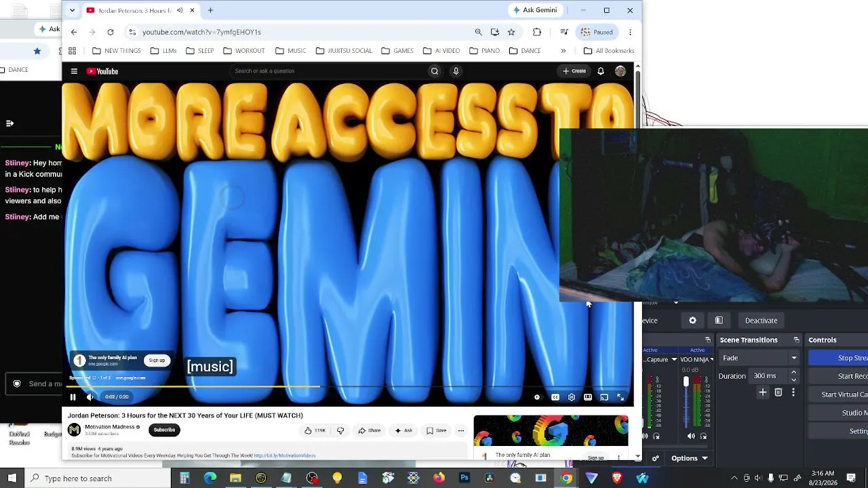Open Chrome's three-dot menu
This screenshot has width=868, height=488.
(x=630, y=32)
